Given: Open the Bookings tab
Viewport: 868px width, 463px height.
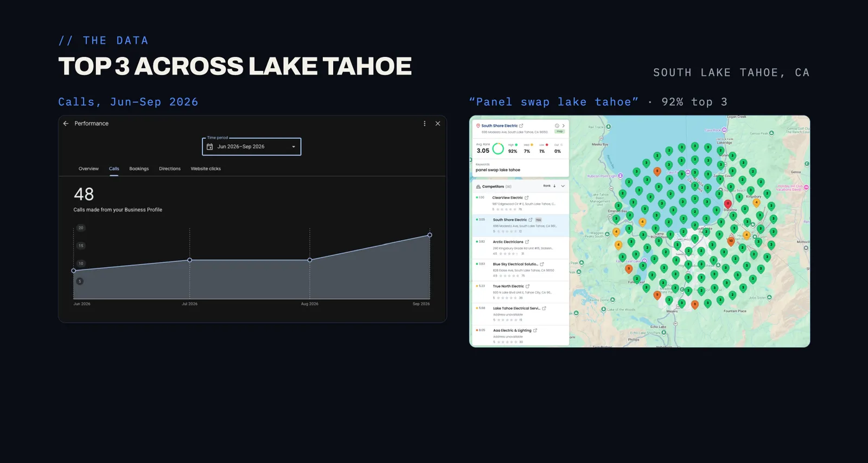Looking at the screenshot, I should (139, 169).
